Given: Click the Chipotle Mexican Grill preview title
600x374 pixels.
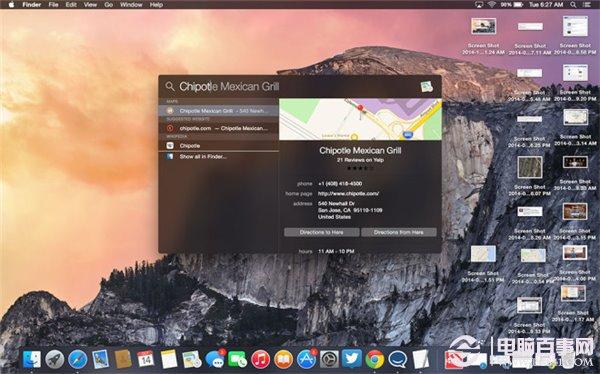Looking at the screenshot, I should 360,150.
